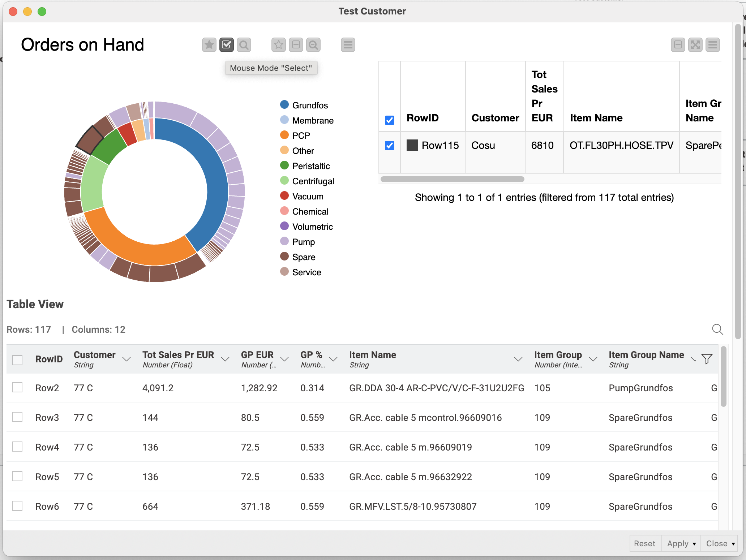Toggle Mouse Mode Select checkmark icon
The image size is (746, 560).
[x=227, y=45]
